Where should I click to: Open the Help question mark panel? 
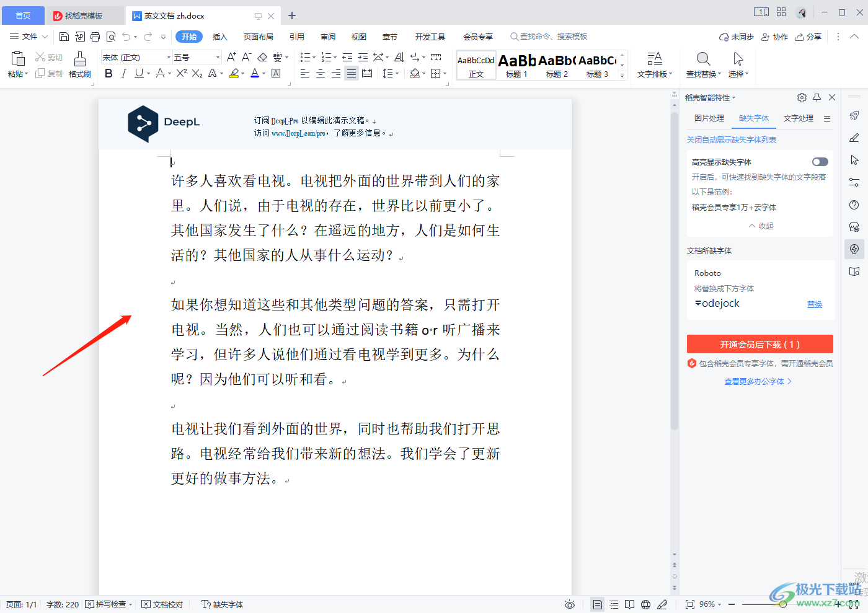(x=854, y=205)
